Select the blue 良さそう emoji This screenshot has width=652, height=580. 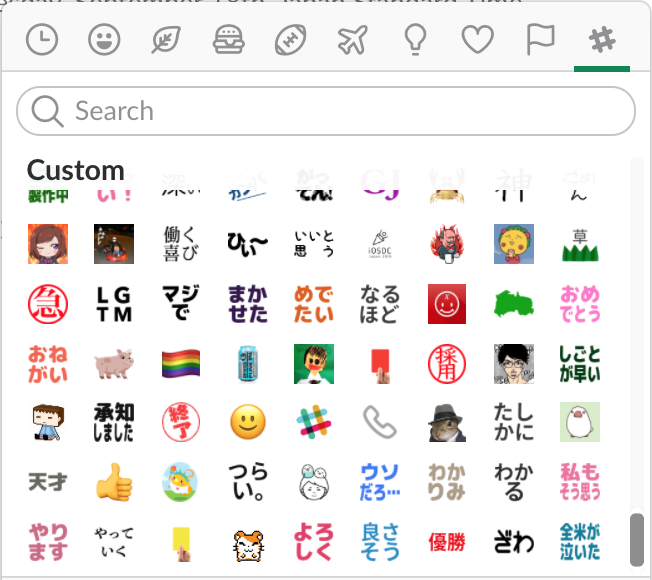(x=380, y=542)
